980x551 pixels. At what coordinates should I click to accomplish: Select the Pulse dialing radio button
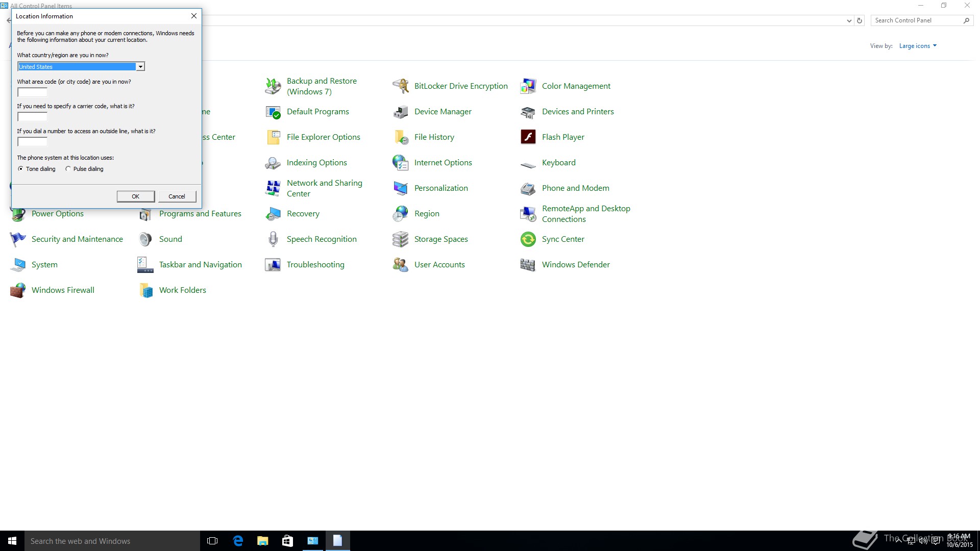68,169
